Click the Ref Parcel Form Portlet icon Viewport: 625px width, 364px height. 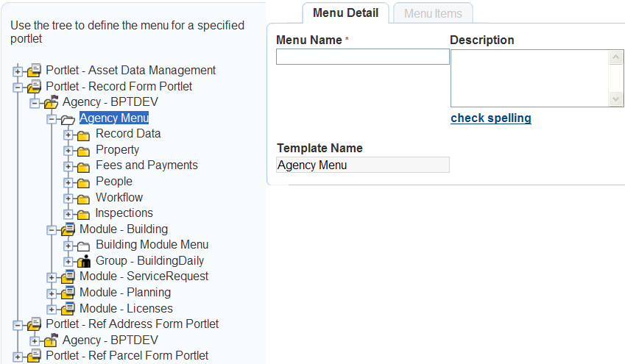pos(35,356)
